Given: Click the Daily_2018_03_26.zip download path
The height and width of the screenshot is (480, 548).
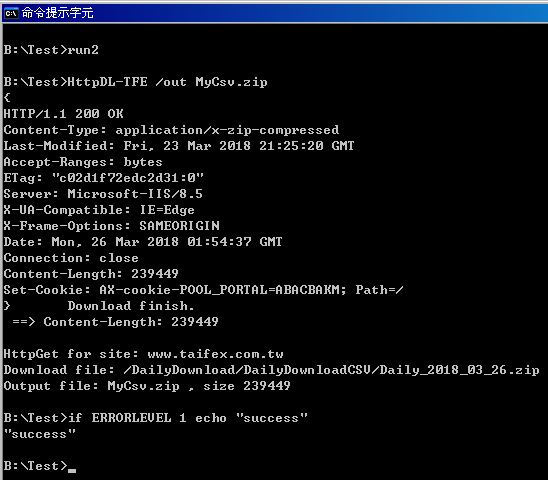Looking at the screenshot, I should [331, 370].
